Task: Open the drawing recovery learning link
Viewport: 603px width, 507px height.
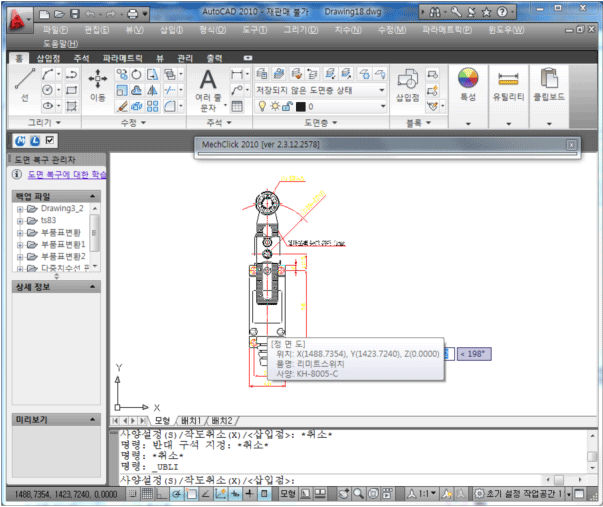Action: 65,175
